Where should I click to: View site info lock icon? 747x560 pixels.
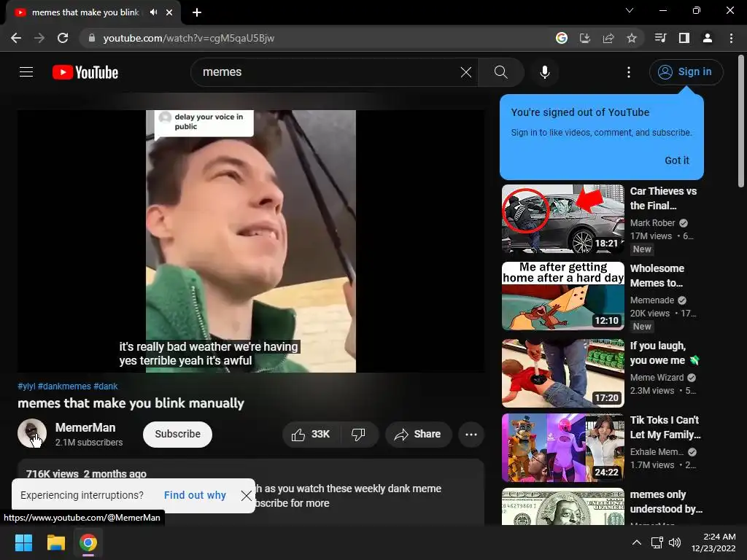tap(92, 38)
